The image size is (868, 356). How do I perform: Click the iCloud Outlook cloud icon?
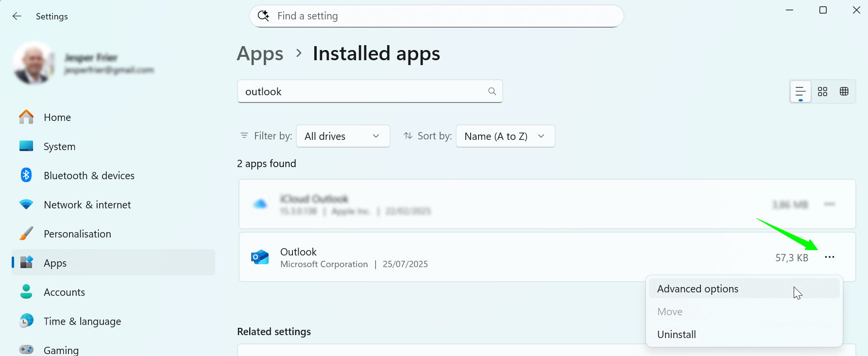click(x=260, y=204)
